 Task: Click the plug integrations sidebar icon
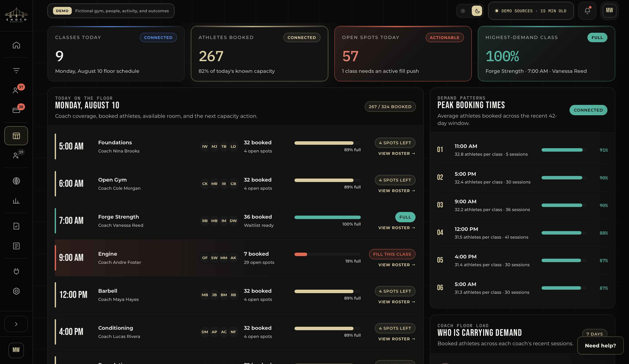click(x=16, y=271)
